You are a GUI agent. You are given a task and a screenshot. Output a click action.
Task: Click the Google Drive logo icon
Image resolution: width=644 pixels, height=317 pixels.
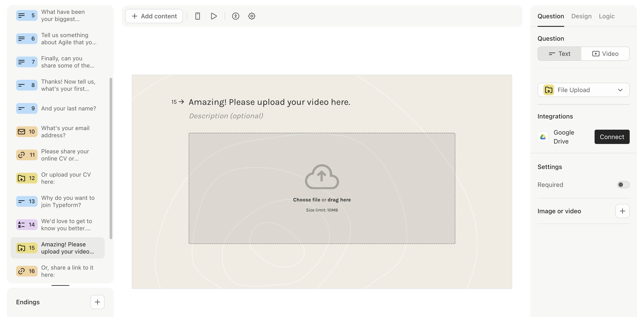click(x=543, y=137)
